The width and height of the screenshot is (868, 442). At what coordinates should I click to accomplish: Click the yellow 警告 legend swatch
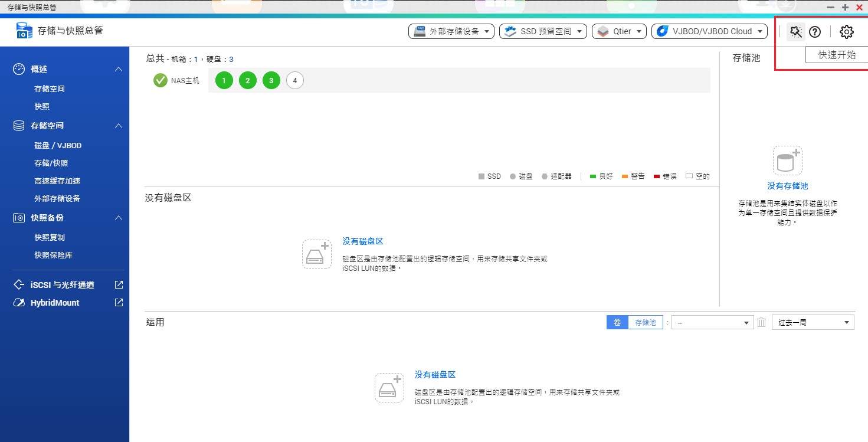click(x=625, y=176)
